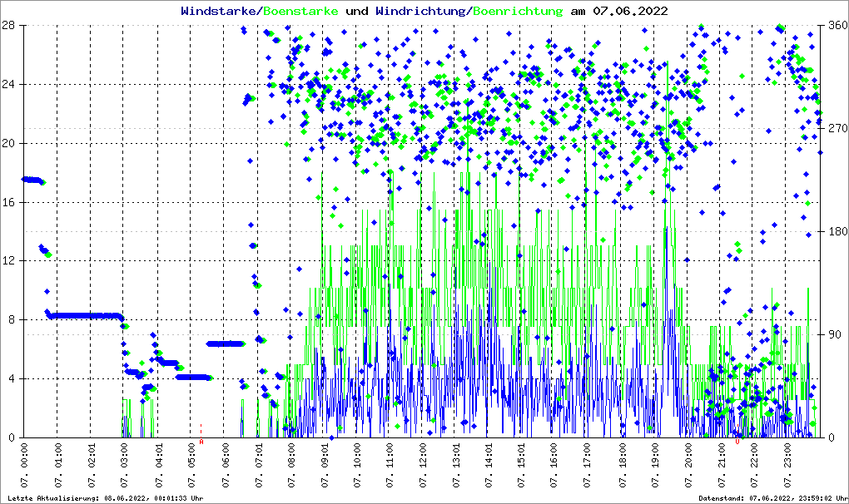This screenshot has height=504, width=849.
Task: Select the 12:00 time axis label
Action: click(423, 466)
